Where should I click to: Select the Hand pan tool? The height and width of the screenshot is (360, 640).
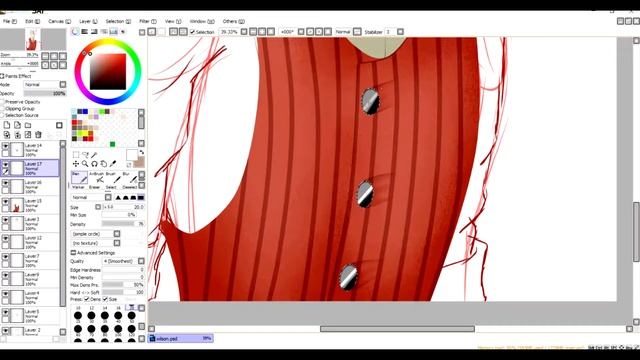click(104, 164)
